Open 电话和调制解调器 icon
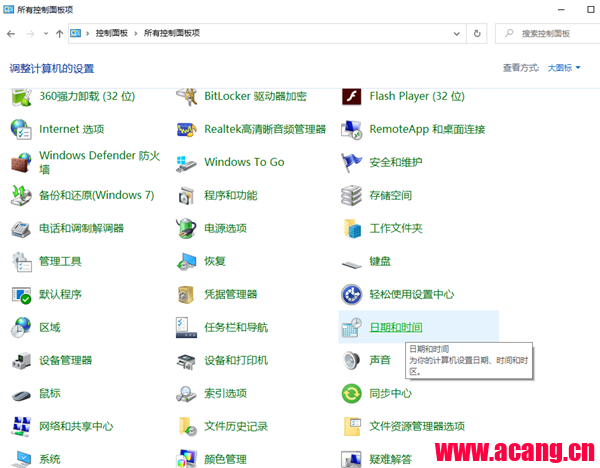This screenshot has height=468, width=600. click(x=21, y=228)
